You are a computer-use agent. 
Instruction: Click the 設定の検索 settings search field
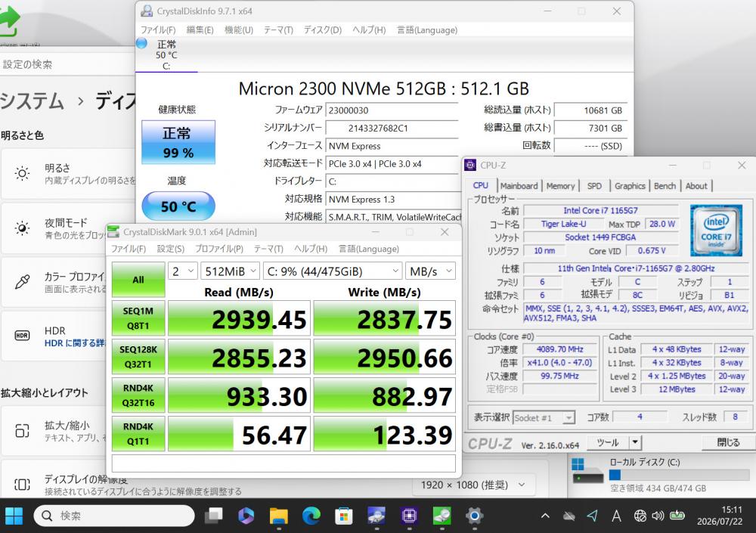(x=67, y=64)
